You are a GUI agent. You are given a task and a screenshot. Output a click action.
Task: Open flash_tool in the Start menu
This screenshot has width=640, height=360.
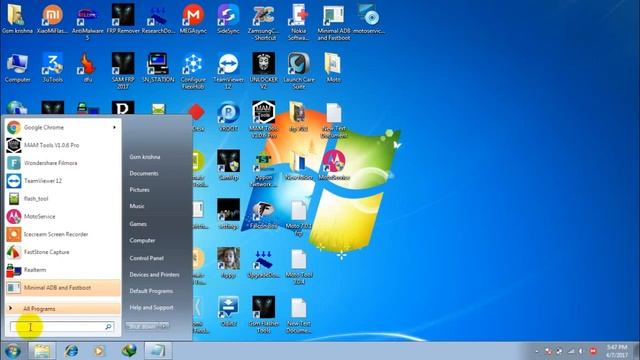[63, 198]
